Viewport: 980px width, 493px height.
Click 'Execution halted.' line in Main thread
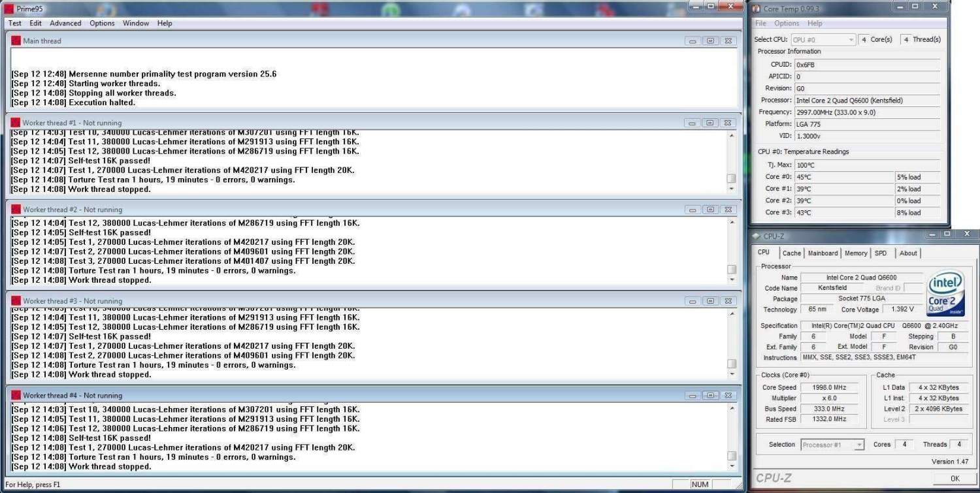pos(73,103)
